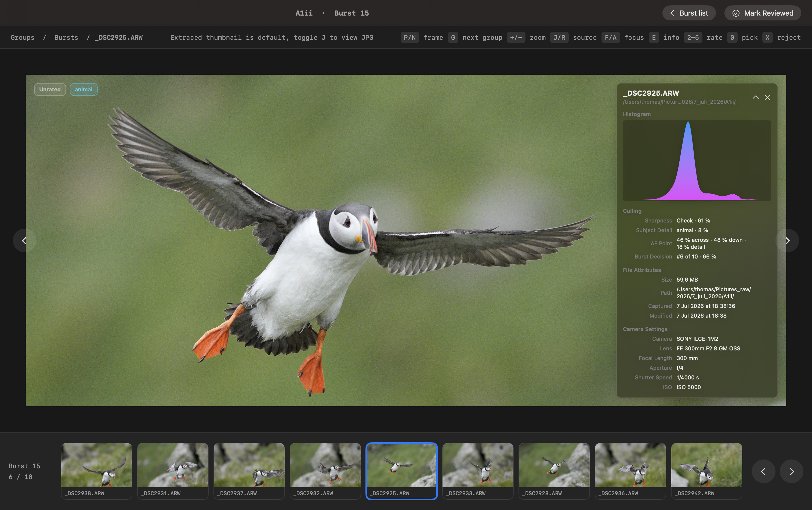Select thumbnail _DSC2937.ARW
Viewport: 812px width, 510px height.
[249, 471]
